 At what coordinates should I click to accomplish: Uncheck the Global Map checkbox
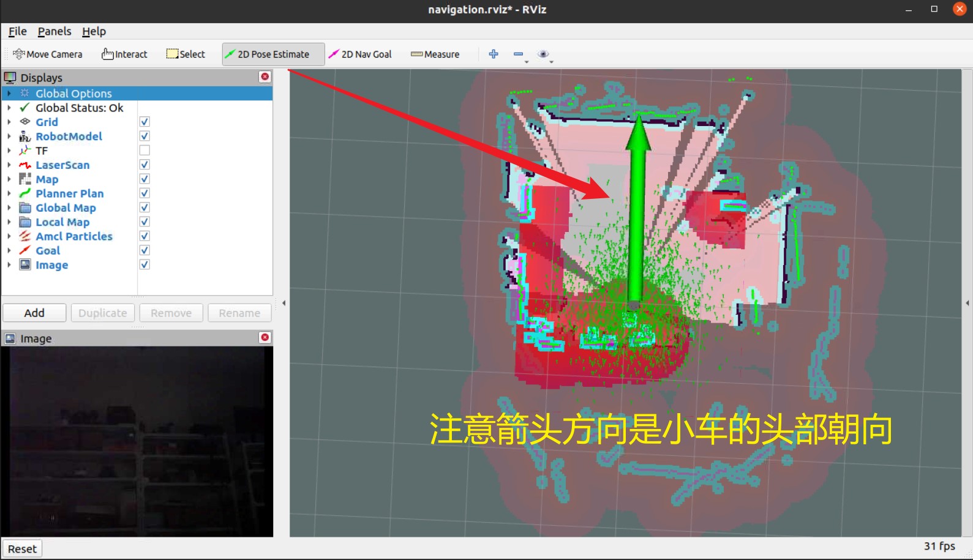(x=145, y=207)
